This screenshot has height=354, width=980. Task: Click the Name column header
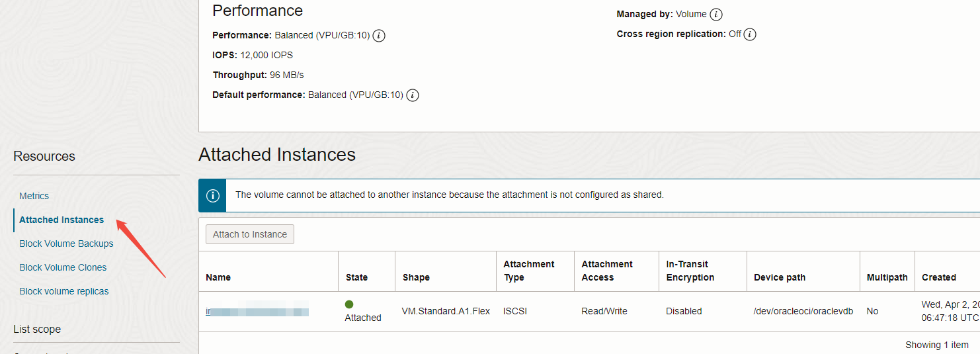218,277
